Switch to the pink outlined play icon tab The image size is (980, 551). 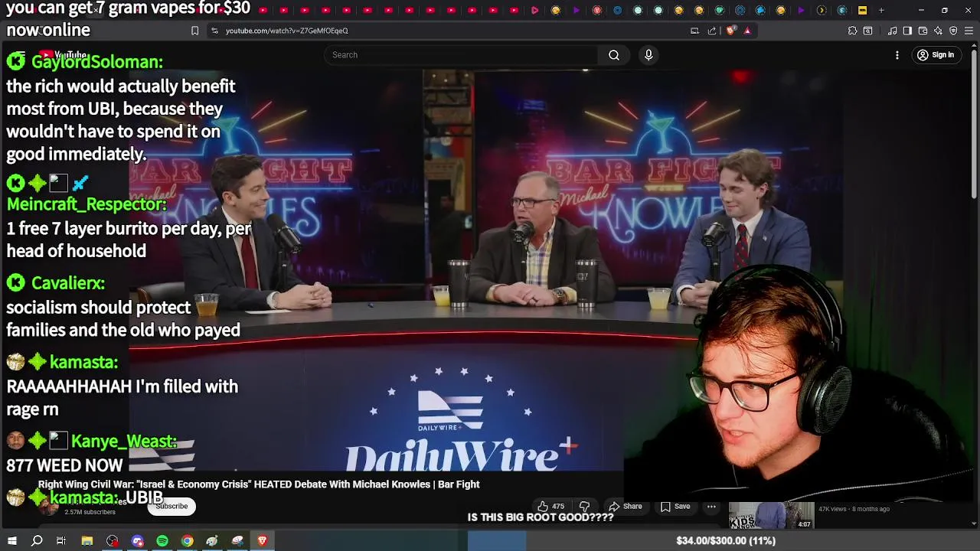(x=534, y=11)
